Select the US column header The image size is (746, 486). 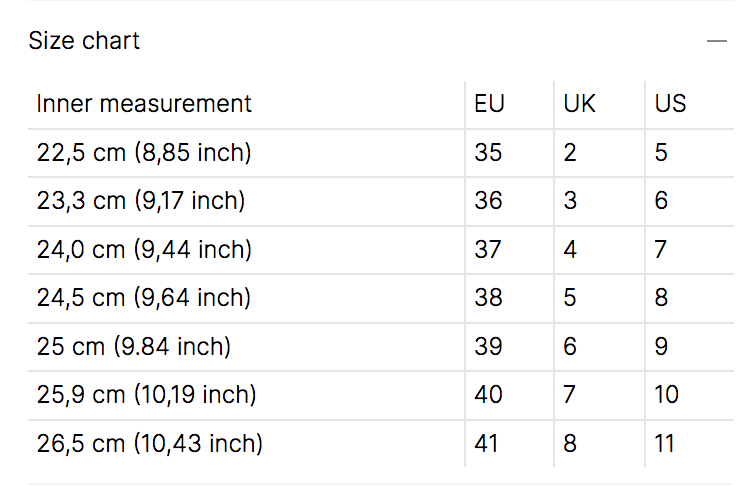pos(670,103)
